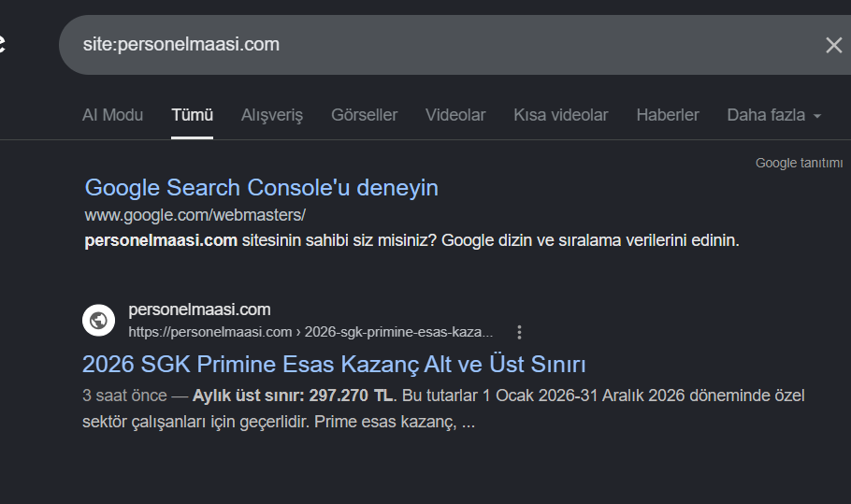Click the Google tanıtımı label

point(799,163)
